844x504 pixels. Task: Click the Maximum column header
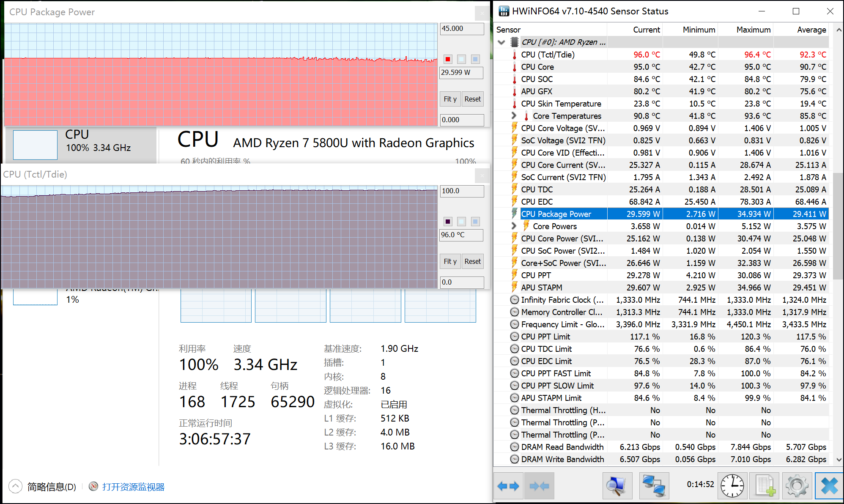(753, 30)
